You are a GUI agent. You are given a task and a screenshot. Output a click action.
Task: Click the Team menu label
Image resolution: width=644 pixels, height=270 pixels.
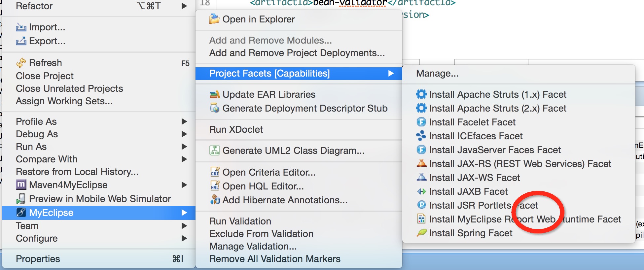[27, 226]
